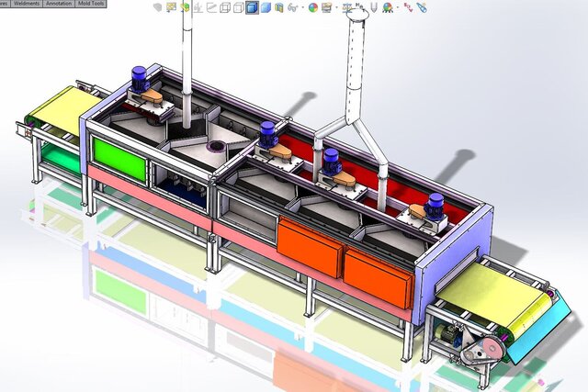Select Shaded With Edges display style
588x392 pixels.
click(x=252, y=7)
